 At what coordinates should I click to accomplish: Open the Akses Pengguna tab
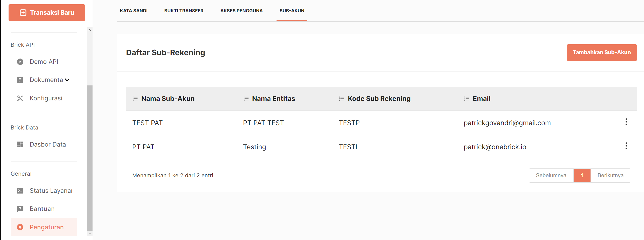[x=241, y=11]
